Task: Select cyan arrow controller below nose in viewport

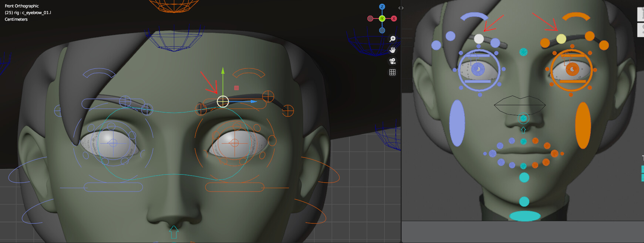Action: tap(174, 232)
